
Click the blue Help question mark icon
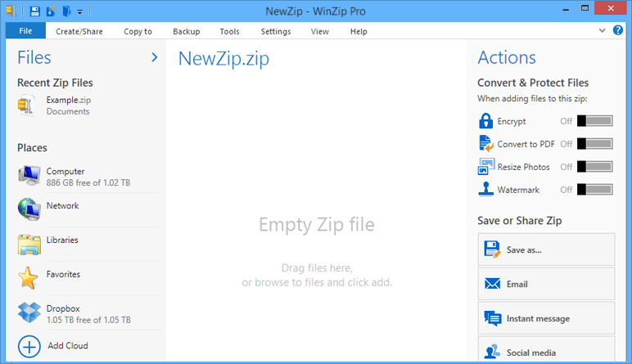pyautogui.click(x=618, y=30)
